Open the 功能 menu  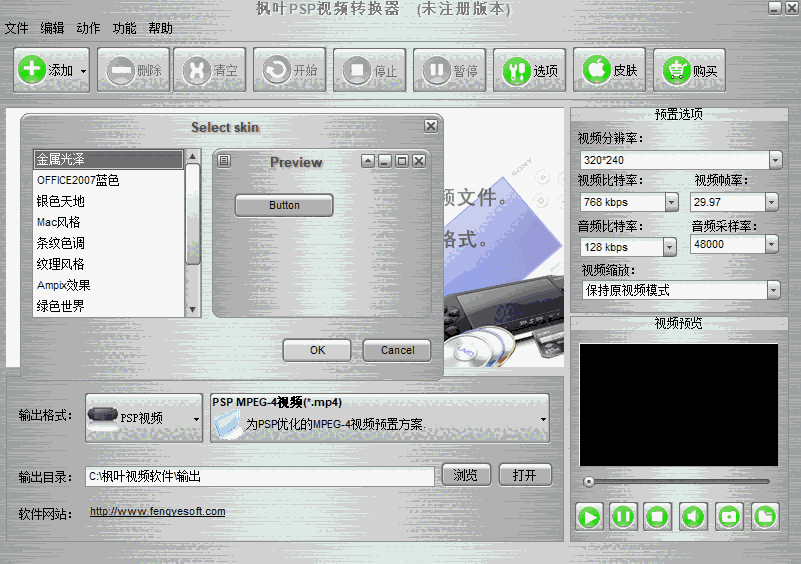point(124,28)
